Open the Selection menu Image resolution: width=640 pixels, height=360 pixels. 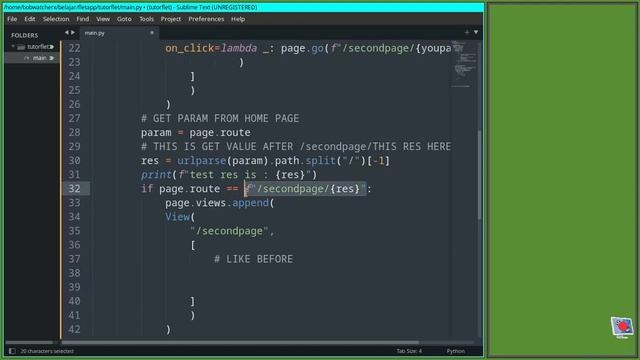tap(56, 19)
